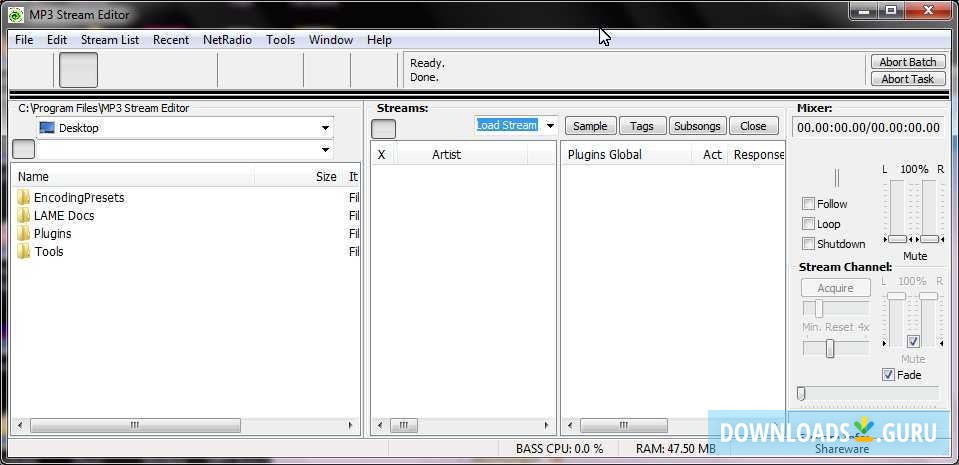Image resolution: width=959 pixels, height=465 pixels.
Task: Select the Plugins folder icon
Action: tap(23, 234)
